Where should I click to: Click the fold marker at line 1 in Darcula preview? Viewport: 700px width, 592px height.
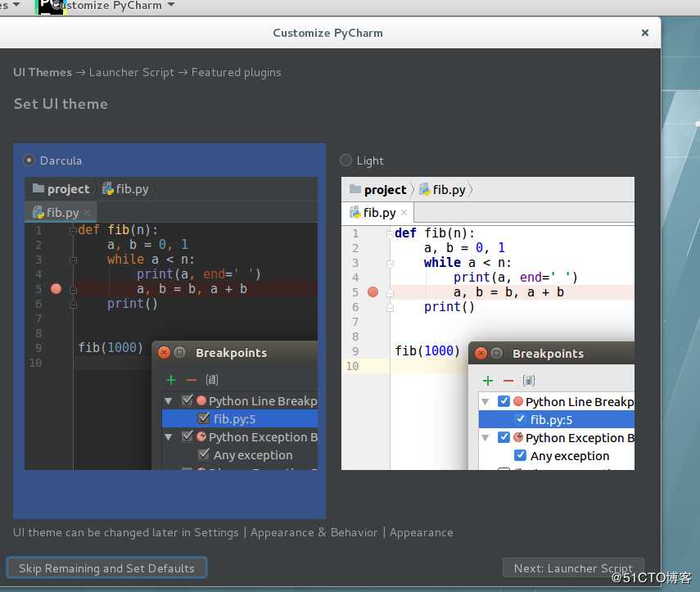pos(73,230)
